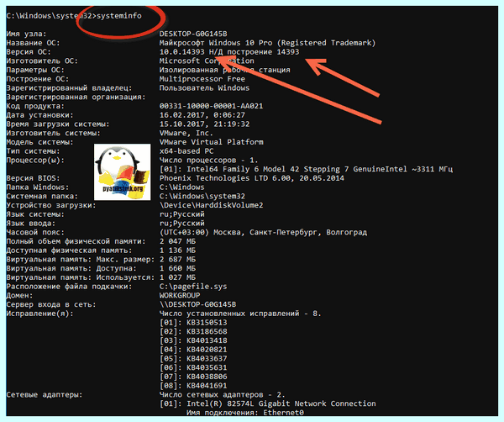Select VMware, Inc. manufacturer value
This screenshot has width=504, height=422.
186,133
